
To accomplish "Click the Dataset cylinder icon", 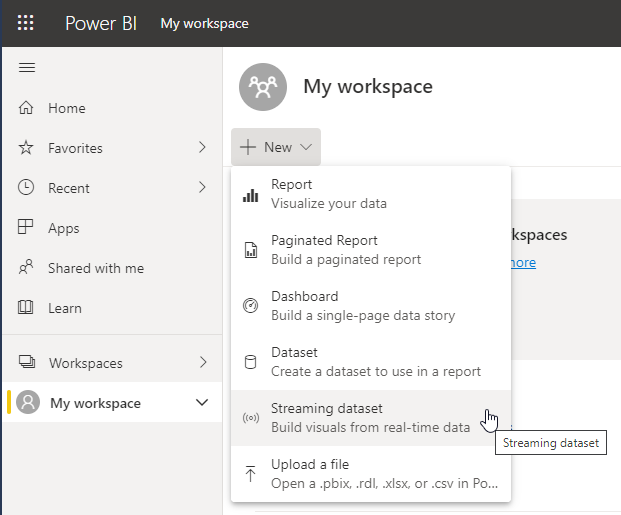I will coord(250,362).
